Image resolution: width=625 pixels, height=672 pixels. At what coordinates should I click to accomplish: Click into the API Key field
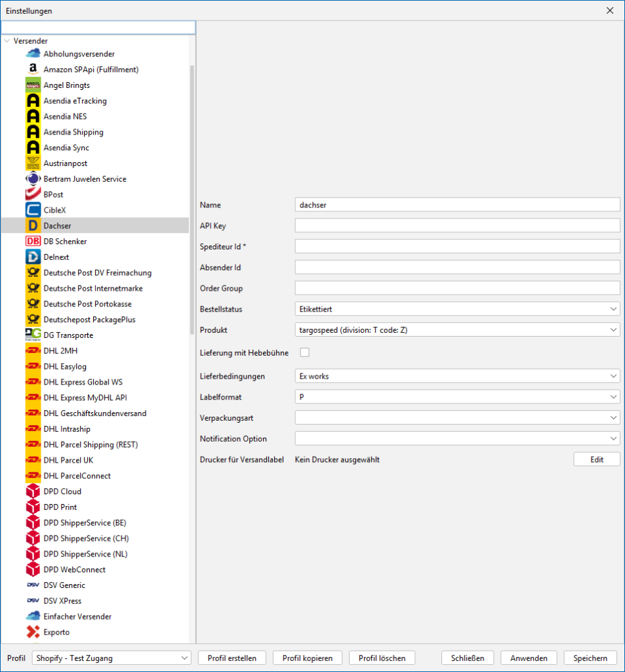click(457, 226)
